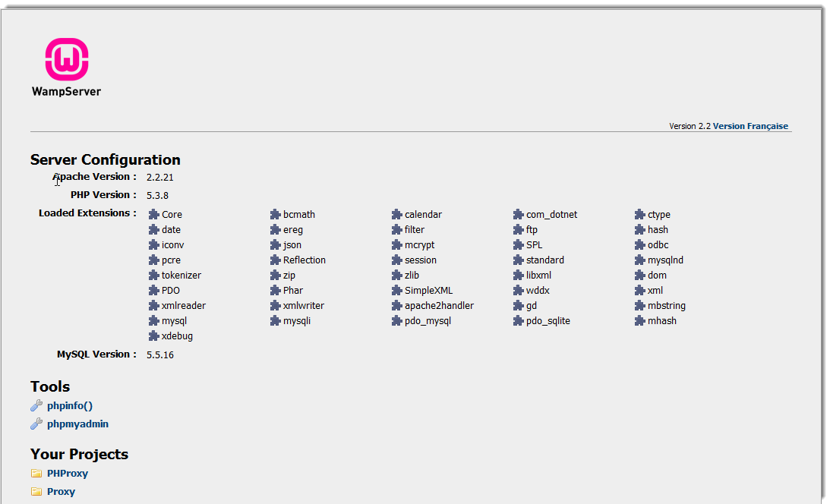Click the puzzle icon beside mcrypt
Image resolution: width=830 pixels, height=504 pixels.
[x=397, y=245]
